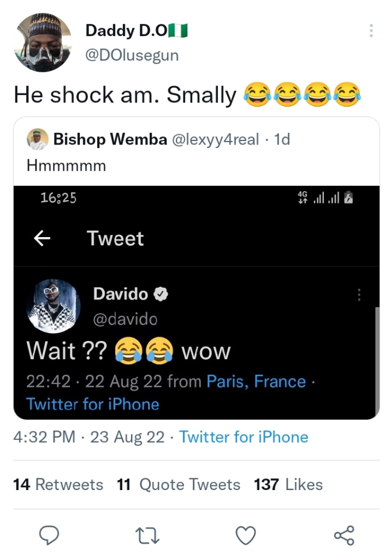This screenshot has height=560, width=392.
Task: Open the @DOlusegun handle
Action: 132,55
